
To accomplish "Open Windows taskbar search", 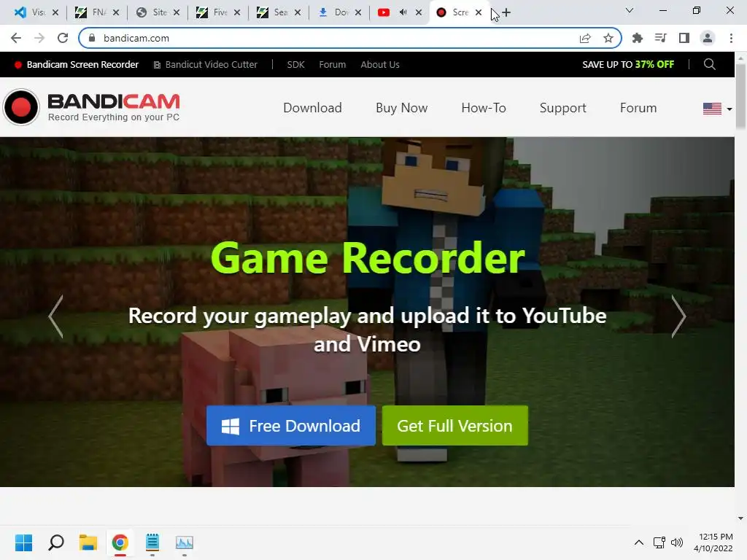I will point(56,542).
